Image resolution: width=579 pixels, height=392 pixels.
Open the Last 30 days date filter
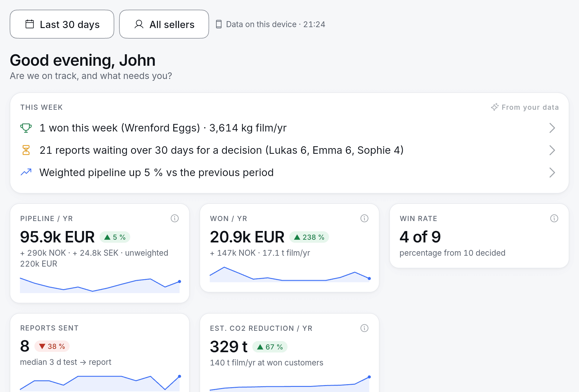click(x=62, y=24)
